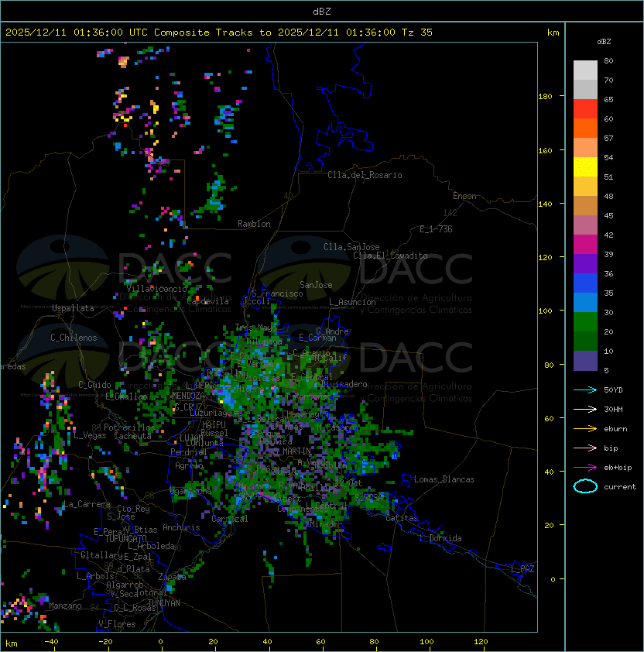
Task: Click the 'Mirador' map label
Action: click(326, 524)
